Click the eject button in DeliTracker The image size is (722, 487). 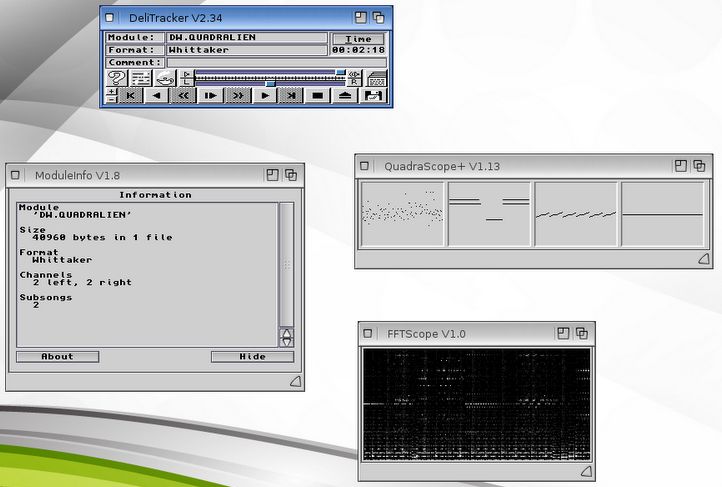345,95
